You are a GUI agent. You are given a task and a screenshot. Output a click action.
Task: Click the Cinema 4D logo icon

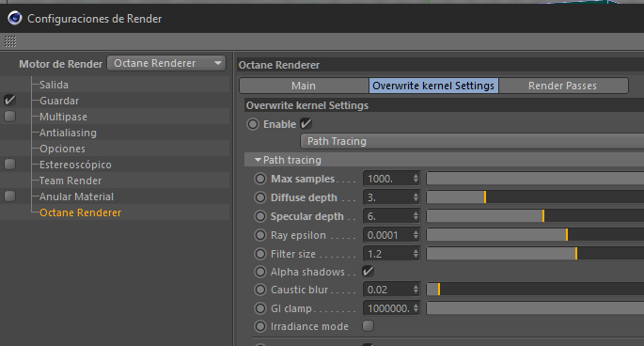tap(15, 18)
